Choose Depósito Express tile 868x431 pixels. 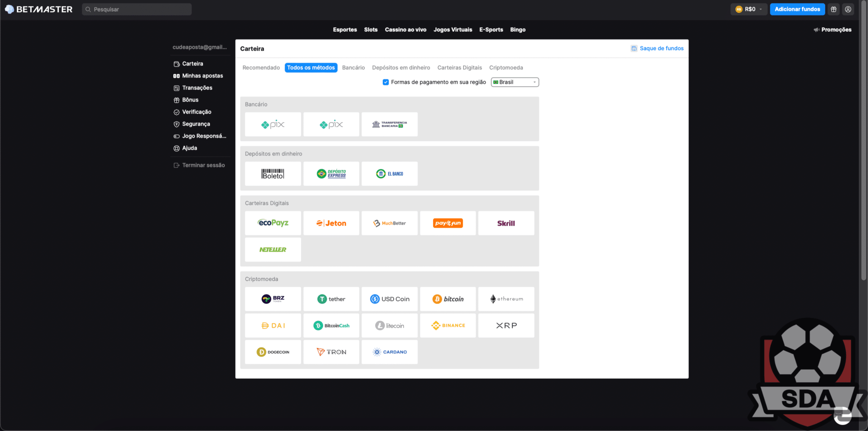332,174
